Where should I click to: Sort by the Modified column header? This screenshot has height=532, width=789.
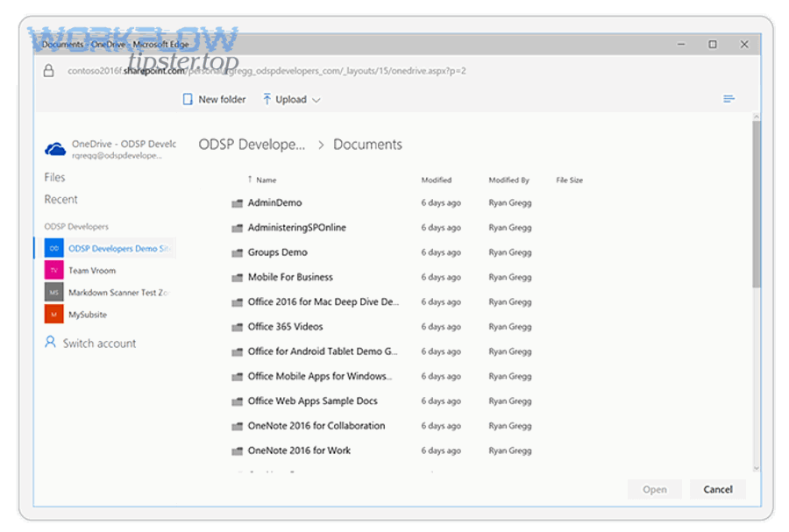[437, 180]
